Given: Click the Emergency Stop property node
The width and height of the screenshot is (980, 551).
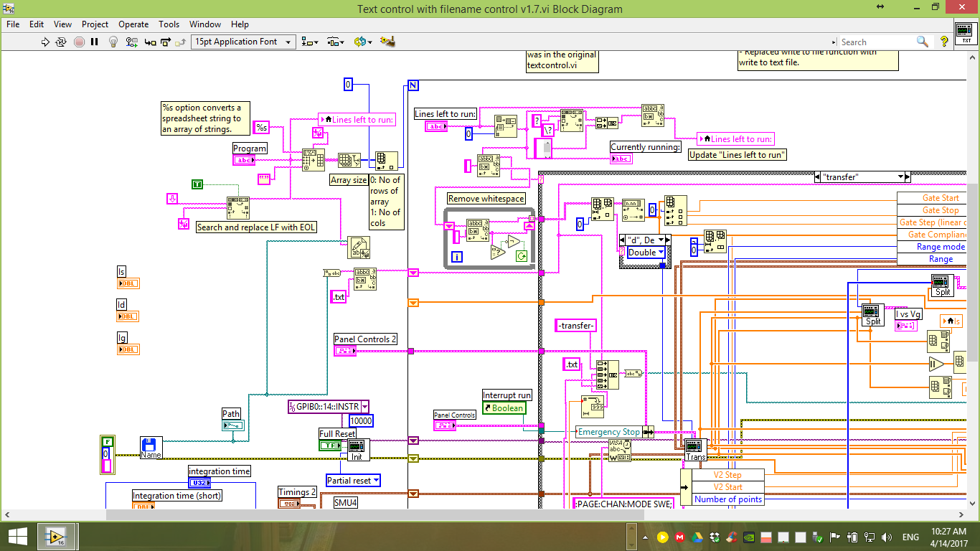Looking at the screenshot, I should 615,432.
